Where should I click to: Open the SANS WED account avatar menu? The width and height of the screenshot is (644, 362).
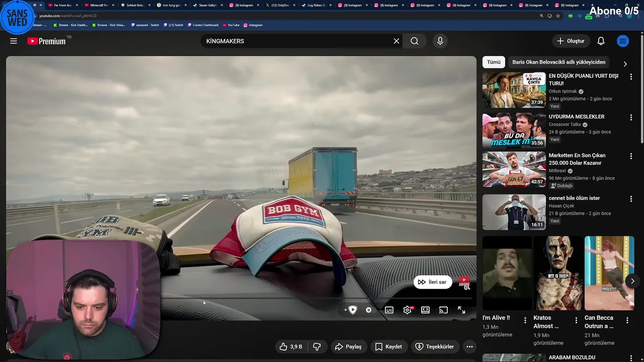click(x=623, y=41)
